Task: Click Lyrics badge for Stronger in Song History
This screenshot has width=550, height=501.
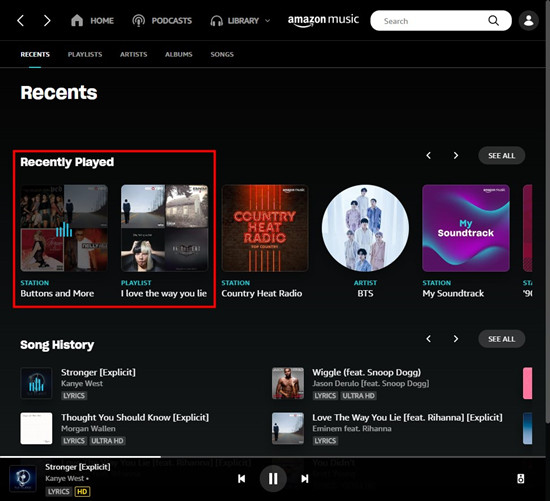Action: coord(74,396)
